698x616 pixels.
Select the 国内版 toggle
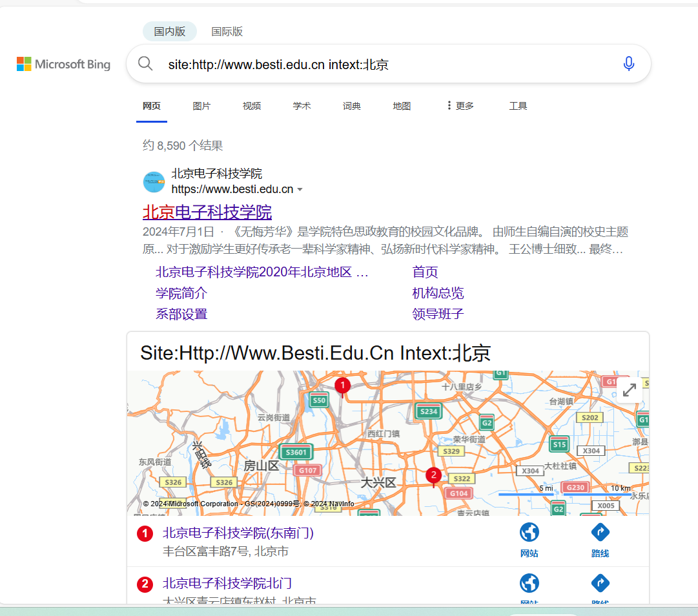pyautogui.click(x=170, y=31)
